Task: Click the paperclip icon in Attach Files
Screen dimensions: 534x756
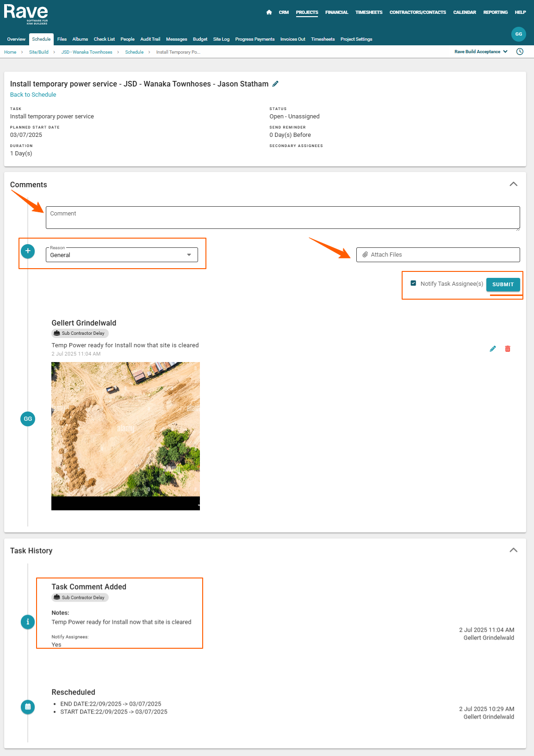Action: 365,255
